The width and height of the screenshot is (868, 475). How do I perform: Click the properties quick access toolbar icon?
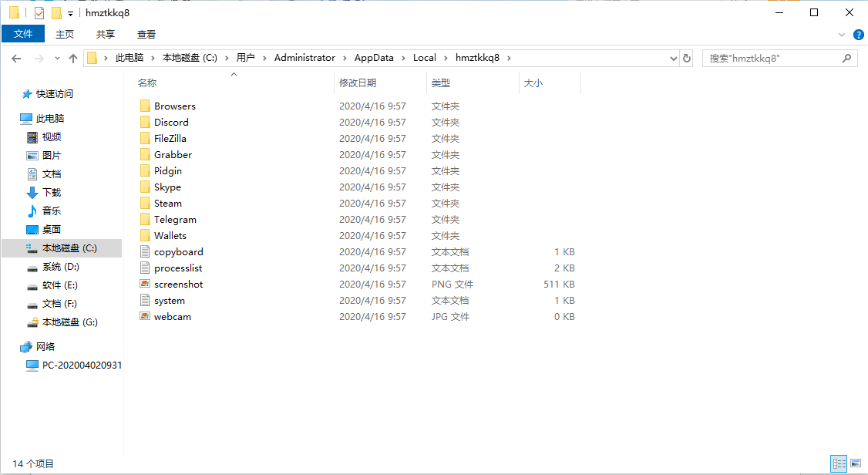[x=39, y=13]
